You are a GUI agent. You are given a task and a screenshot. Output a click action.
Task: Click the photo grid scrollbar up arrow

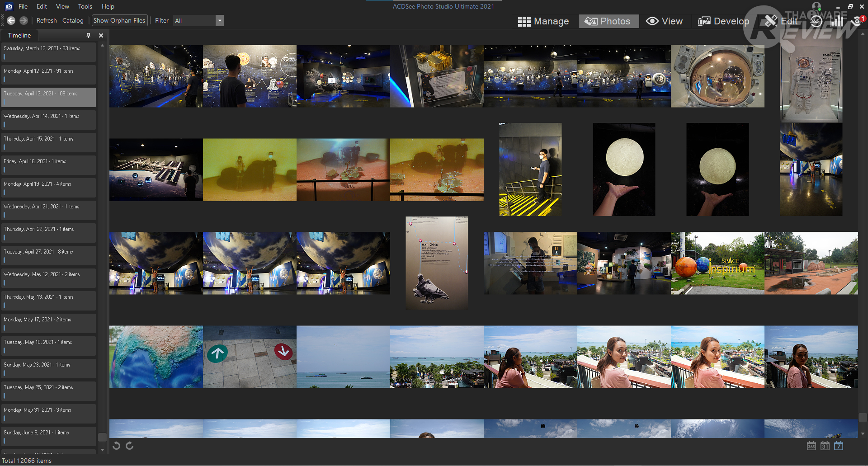pos(863,34)
